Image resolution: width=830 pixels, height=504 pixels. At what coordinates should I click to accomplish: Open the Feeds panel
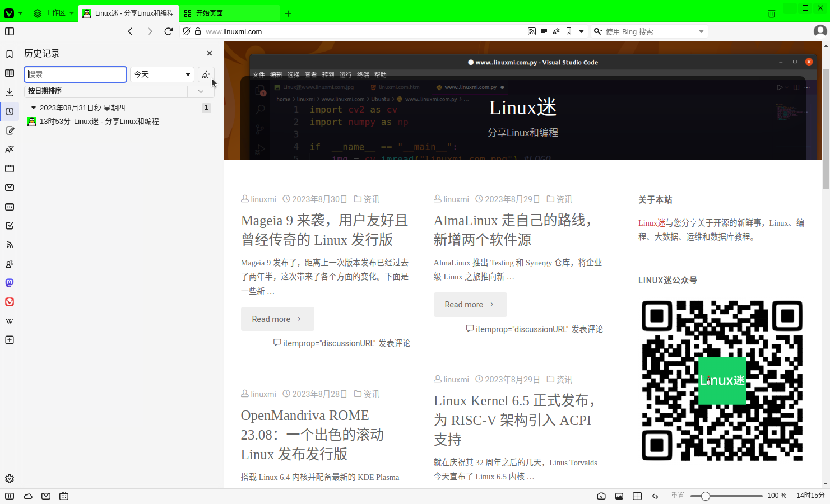tap(10, 245)
